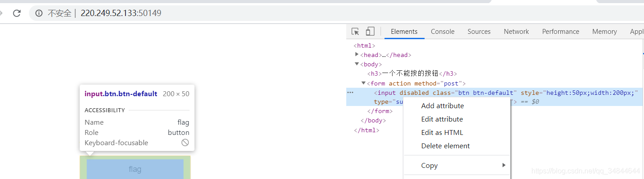This screenshot has width=644, height=179.
Task: Click the disabled flag button on page
Action: point(135,169)
